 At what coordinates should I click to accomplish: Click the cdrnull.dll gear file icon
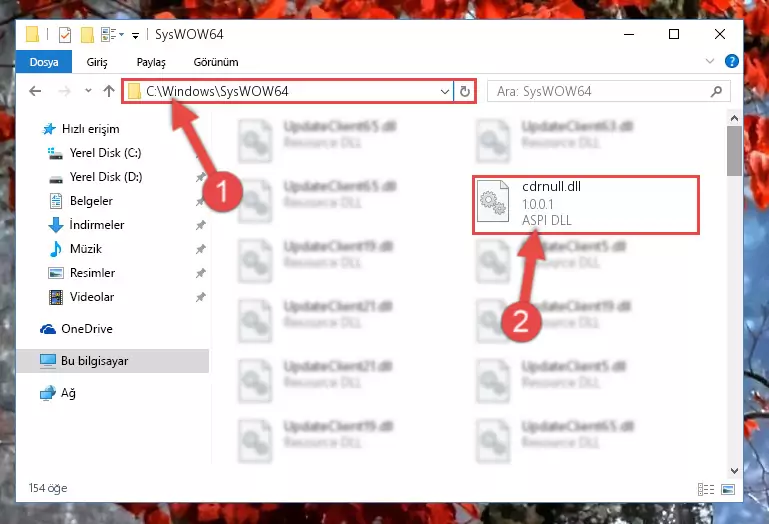pyautogui.click(x=493, y=201)
